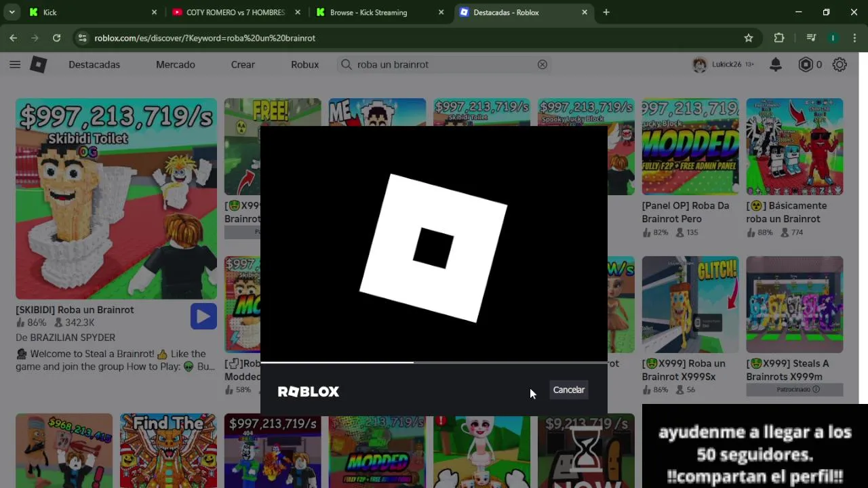
Task: Clear the search text with X icon
Action: click(x=542, y=64)
